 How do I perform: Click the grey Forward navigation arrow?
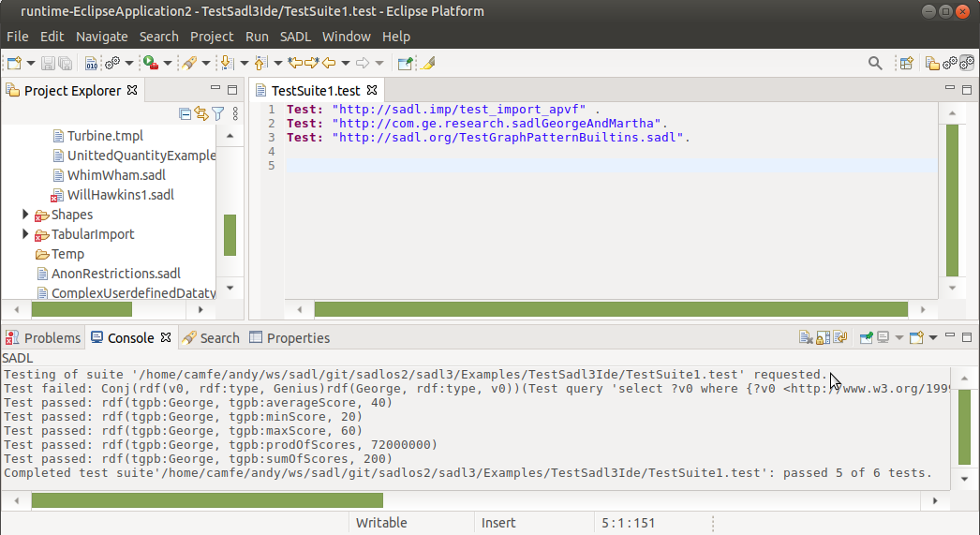pos(363,63)
